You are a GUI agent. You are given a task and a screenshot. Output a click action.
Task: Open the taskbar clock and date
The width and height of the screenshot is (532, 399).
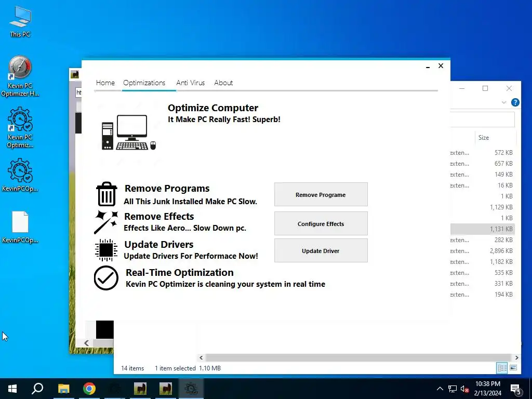tap(487, 389)
